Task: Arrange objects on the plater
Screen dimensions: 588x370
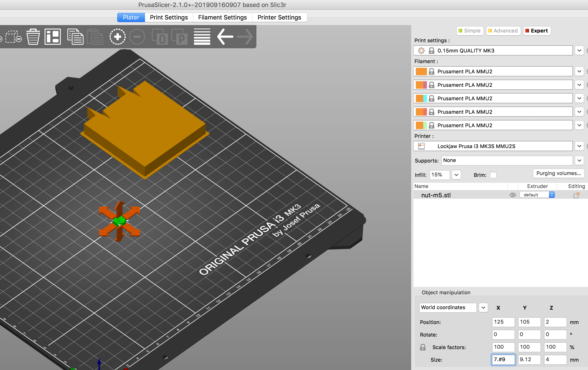Action: click(x=52, y=37)
